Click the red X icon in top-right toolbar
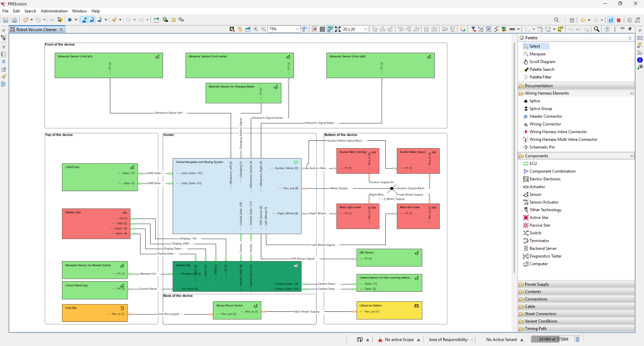The height and width of the screenshot is (346, 644). click(x=619, y=20)
